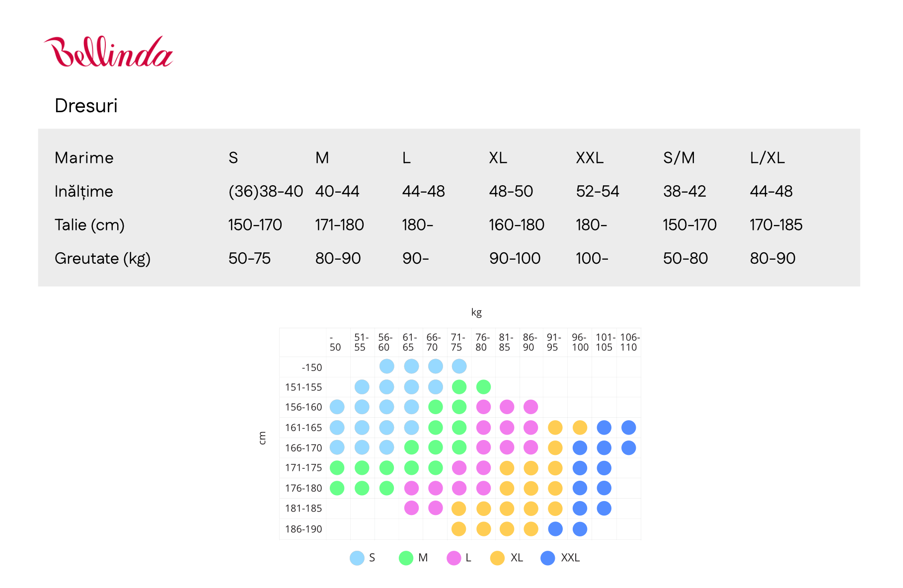Click the (36)38-40 cell

click(x=265, y=191)
